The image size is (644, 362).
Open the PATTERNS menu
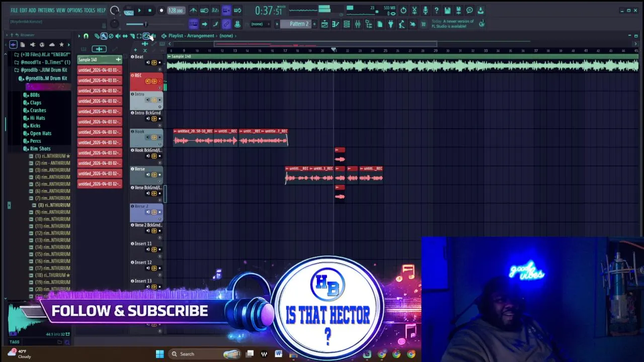(x=46, y=10)
